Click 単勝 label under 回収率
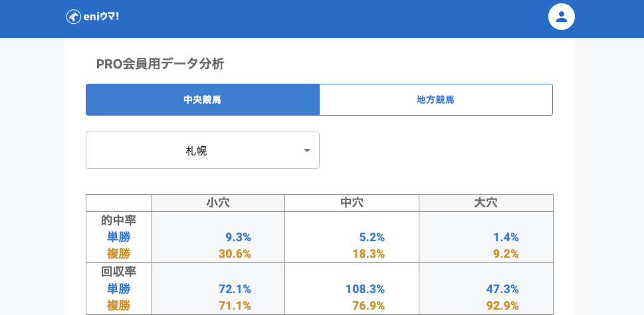The image size is (644, 315). tap(118, 288)
